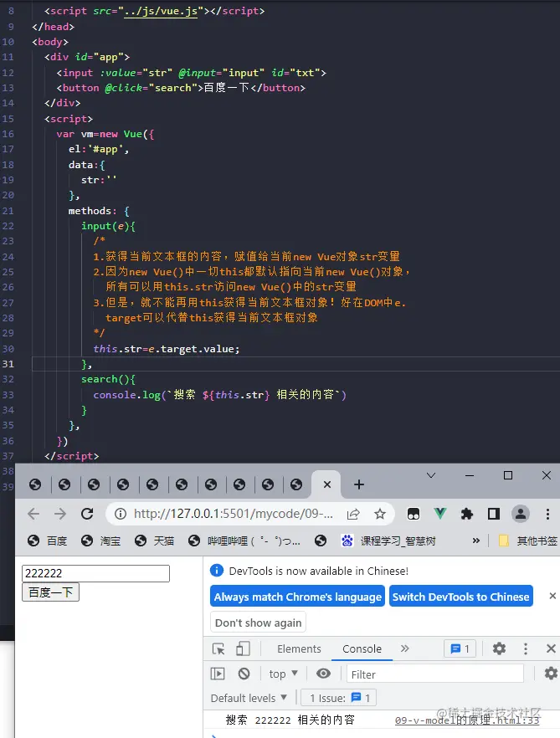Click console.log line in search method
This screenshot has height=738, width=560.
(x=219, y=394)
